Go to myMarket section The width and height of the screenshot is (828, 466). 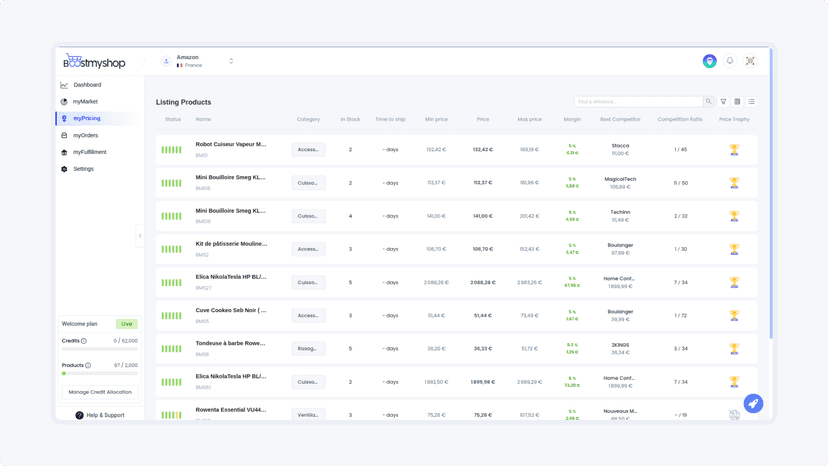(x=85, y=101)
